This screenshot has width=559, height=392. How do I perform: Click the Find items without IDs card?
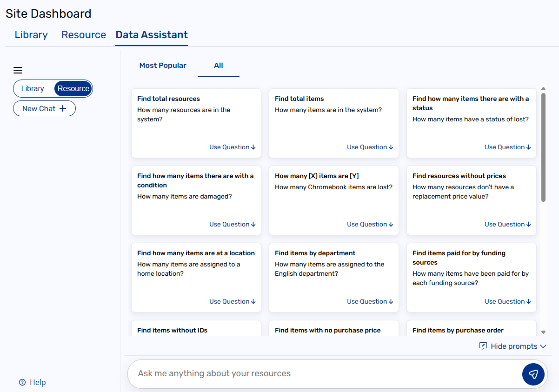point(196,328)
